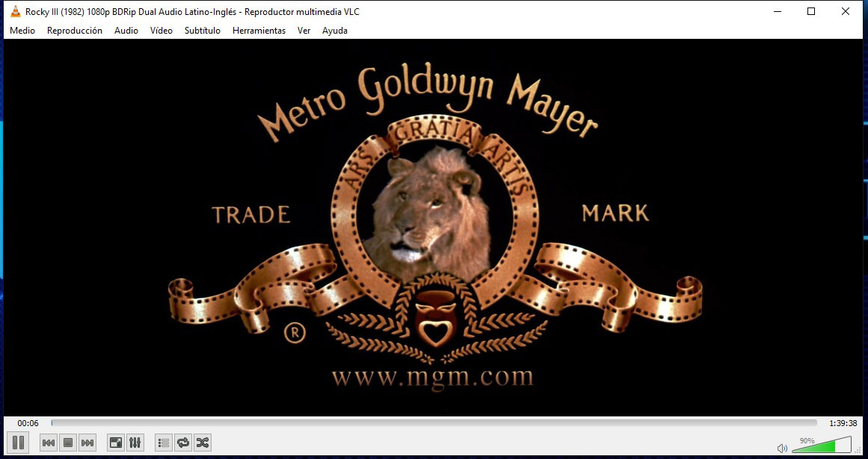Adjust the 90% volume slider
This screenshot has width=868, height=459.
pos(822,445)
